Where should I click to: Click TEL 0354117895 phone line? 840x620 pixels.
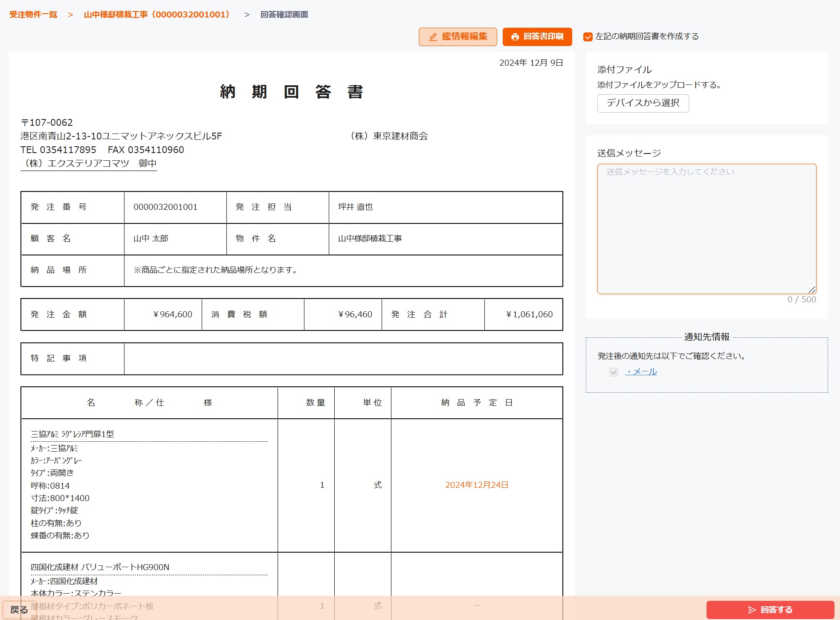tap(58, 150)
